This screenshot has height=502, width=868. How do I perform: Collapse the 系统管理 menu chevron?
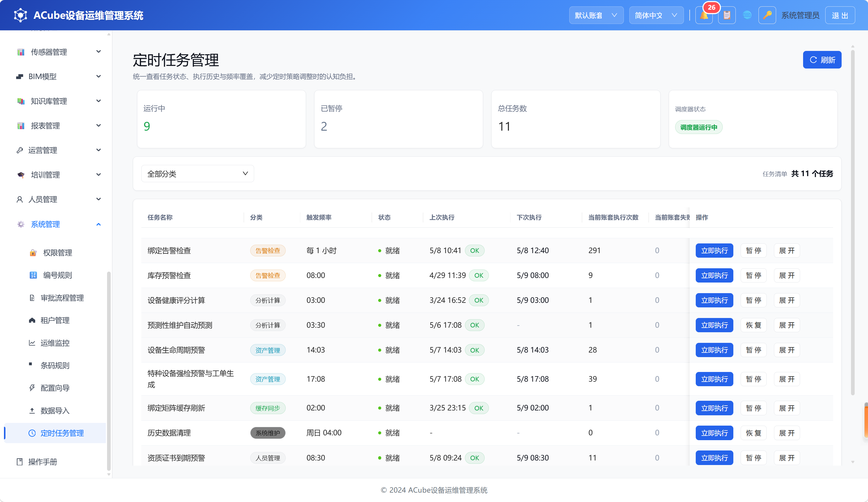[x=99, y=224]
